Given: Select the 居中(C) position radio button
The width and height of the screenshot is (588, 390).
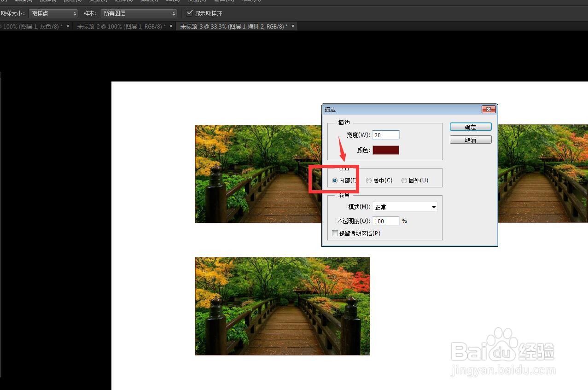Looking at the screenshot, I should pyautogui.click(x=369, y=180).
